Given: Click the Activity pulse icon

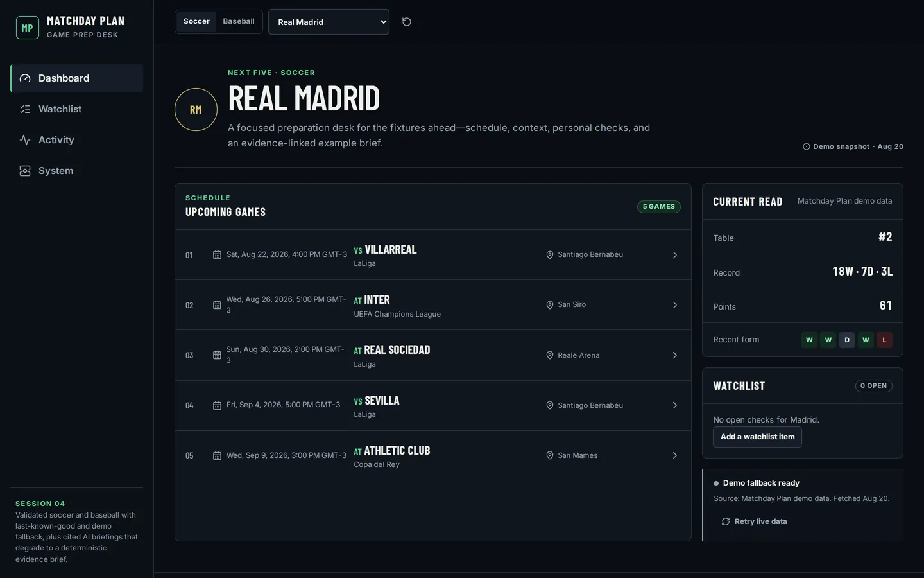Looking at the screenshot, I should pyautogui.click(x=25, y=140).
